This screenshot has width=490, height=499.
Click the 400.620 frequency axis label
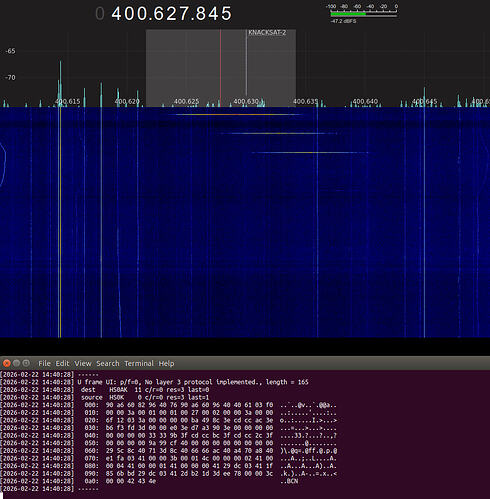coord(127,101)
